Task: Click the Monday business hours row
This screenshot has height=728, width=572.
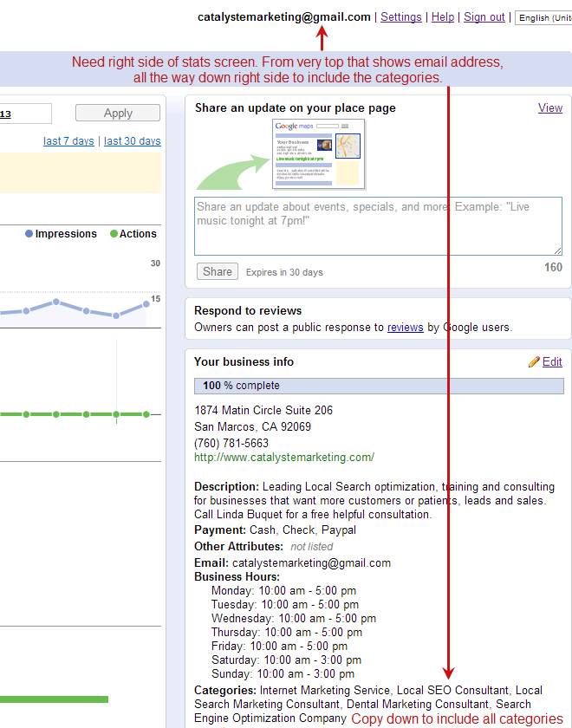Action: [x=283, y=590]
